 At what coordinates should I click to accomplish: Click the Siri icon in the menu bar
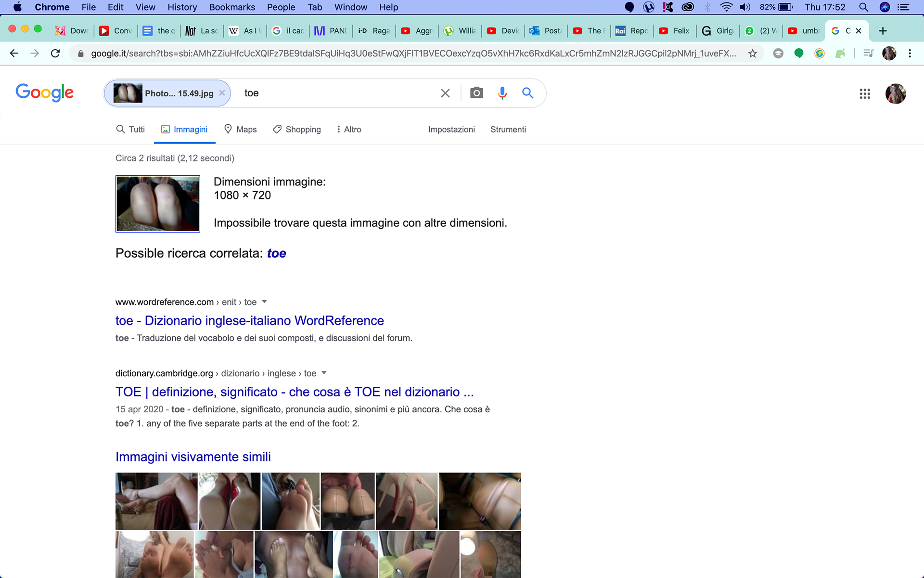(885, 7)
